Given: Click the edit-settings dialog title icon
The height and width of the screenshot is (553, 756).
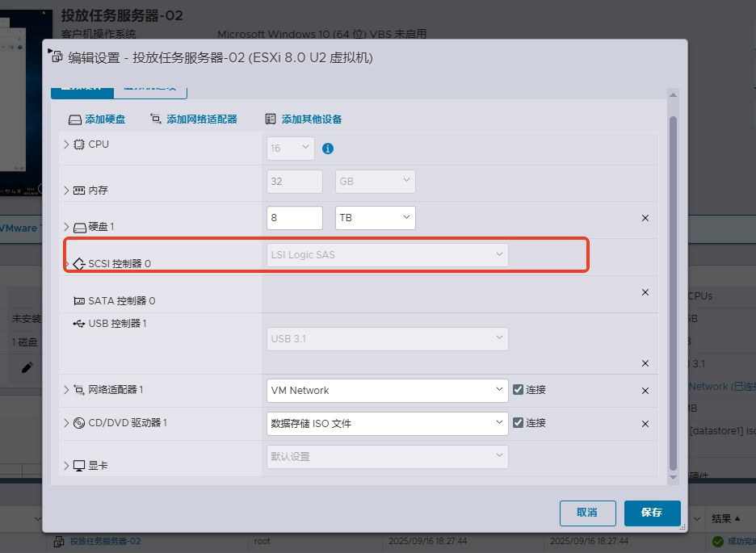Looking at the screenshot, I should coord(57,57).
